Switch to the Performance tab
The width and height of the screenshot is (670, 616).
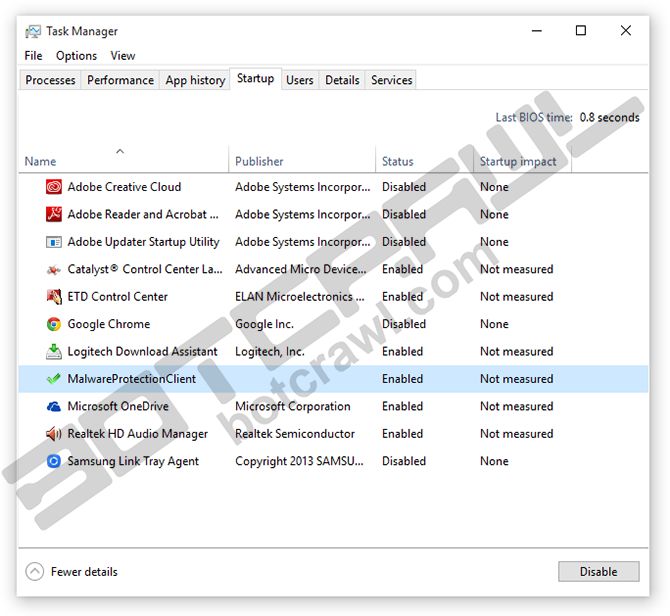point(120,80)
